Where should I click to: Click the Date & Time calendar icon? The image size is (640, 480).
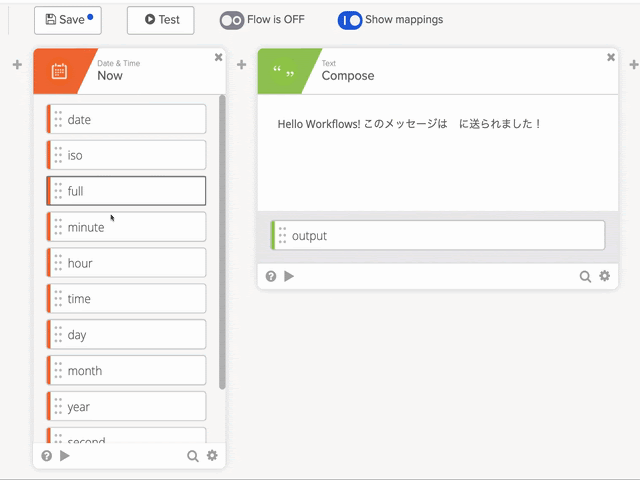point(59,71)
